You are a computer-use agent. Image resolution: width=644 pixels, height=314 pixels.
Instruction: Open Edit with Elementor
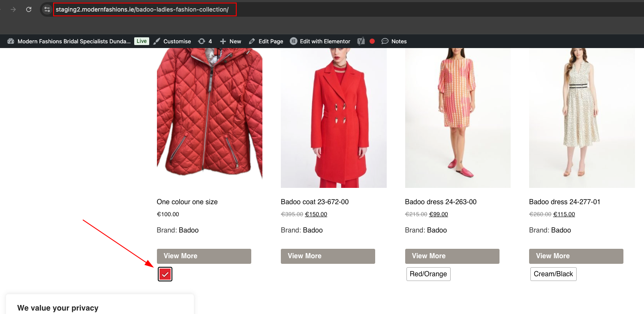tap(325, 41)
